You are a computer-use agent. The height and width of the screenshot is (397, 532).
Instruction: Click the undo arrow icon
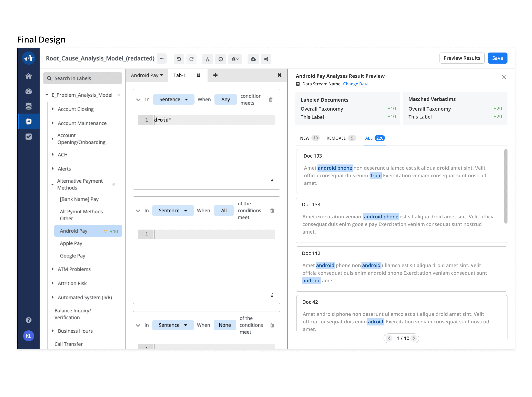click(x=179, y=59)
